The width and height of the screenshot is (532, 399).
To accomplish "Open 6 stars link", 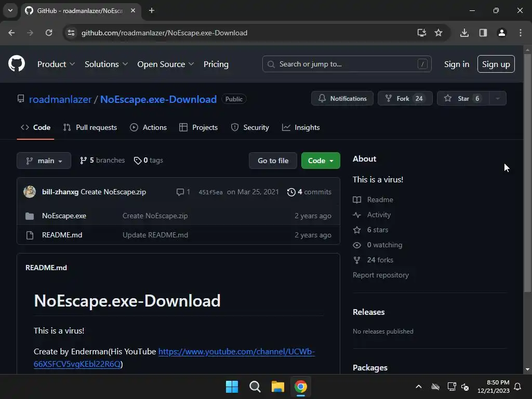I will coord(377,230).
